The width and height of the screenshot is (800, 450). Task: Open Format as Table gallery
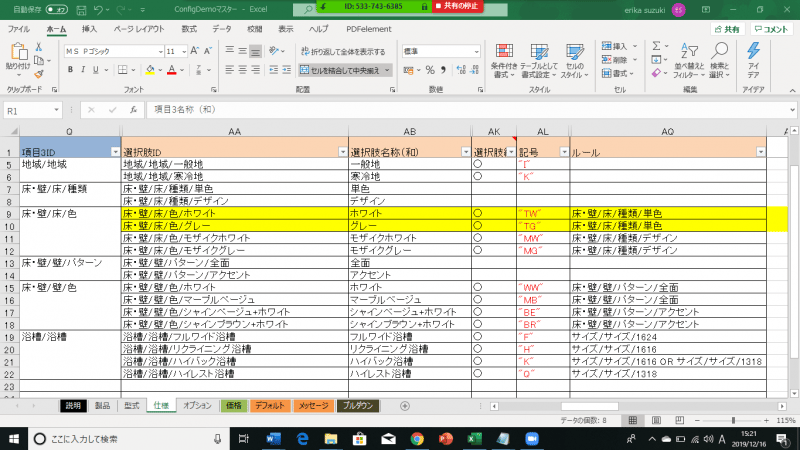539,61
